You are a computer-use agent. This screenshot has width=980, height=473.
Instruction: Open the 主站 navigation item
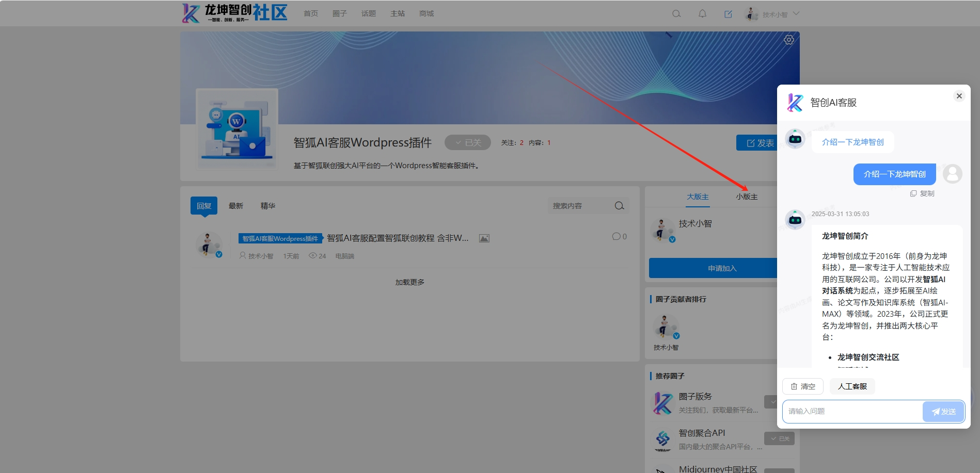(x=398, y=14)
